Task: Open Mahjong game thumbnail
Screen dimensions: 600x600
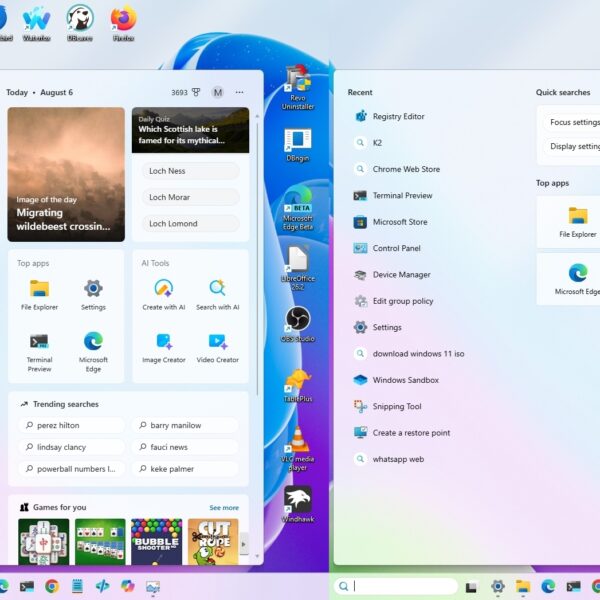Action: 44,541
